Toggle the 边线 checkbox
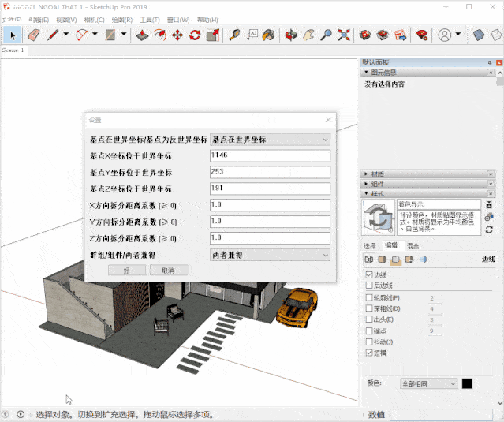The image size is (504, 422). (369, 274)
